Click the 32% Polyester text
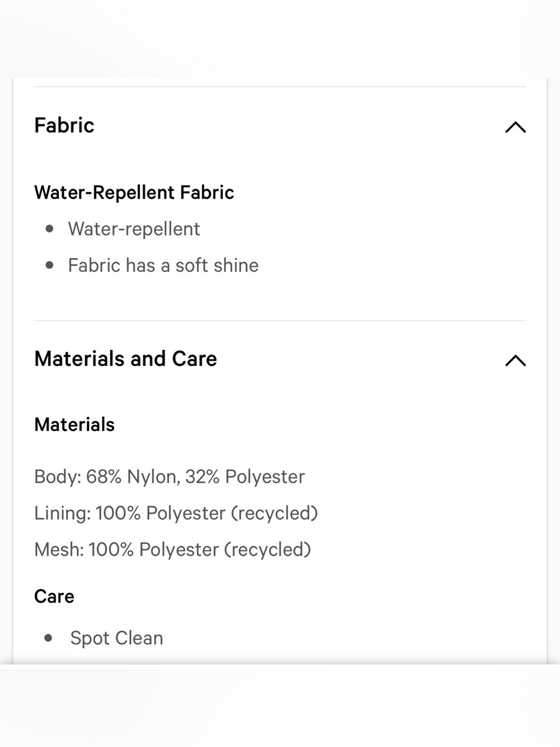This screenshot has height=747, width=560. point(245,477)
